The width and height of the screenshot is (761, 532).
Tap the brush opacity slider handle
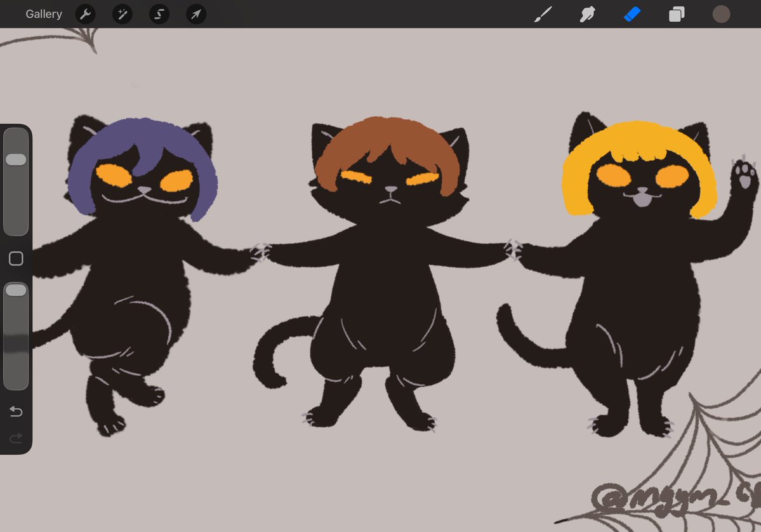(x=16, y=290)
